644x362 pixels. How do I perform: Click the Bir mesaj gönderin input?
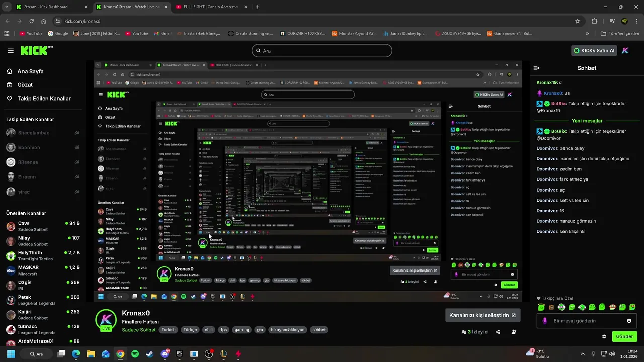coord(587,321)
